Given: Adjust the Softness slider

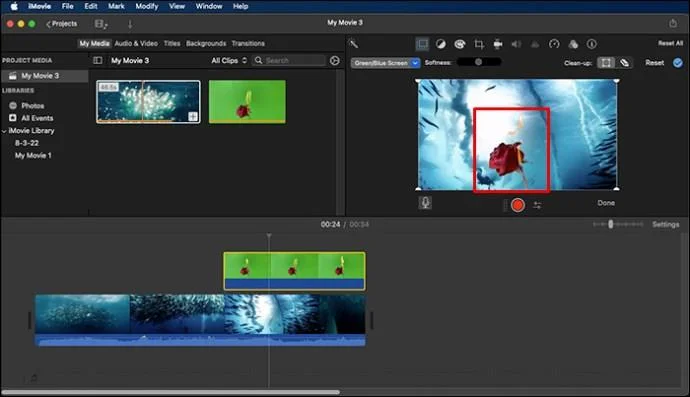Looking at the screenshot, I should tap(478, 62).
